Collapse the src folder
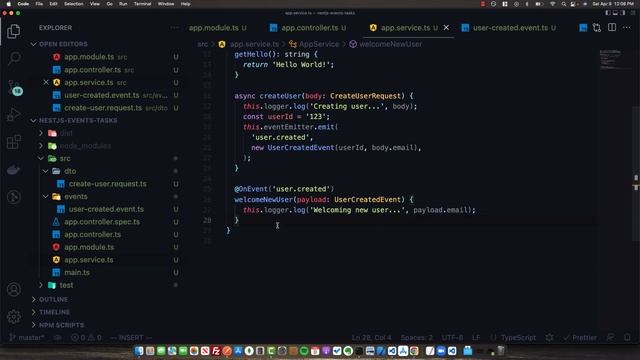This screenshot has width=640, height=360. click(65, 158)
